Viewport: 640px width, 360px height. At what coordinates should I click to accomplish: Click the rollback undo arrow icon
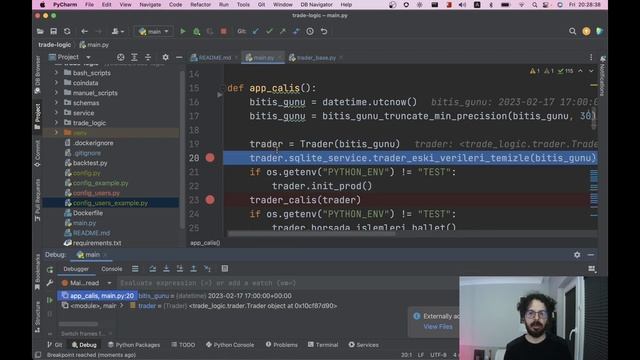point(324,31)
